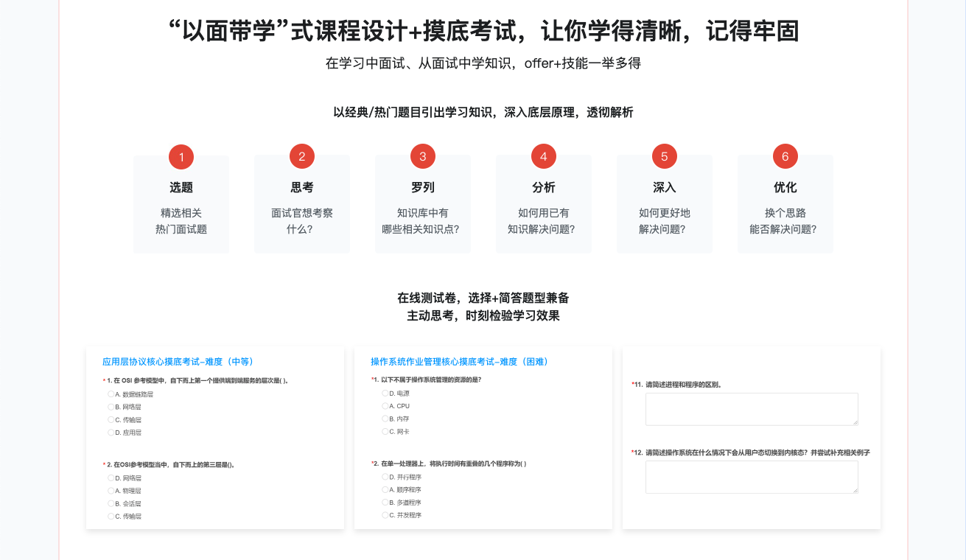The height and width of the screenshot is (560, 966).
Task: Click the number 4 circle above 分析
Action: click(x=544, y=156)
